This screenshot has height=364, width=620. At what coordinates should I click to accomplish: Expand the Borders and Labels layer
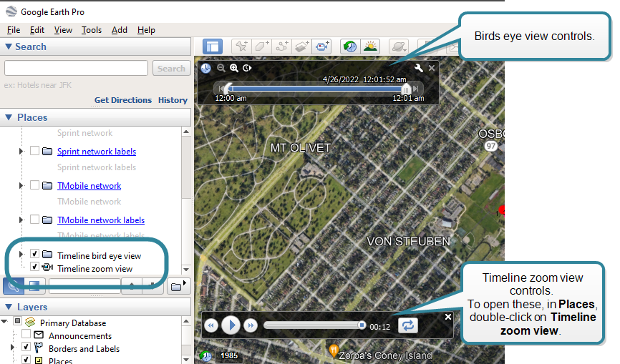(x=12, y=348)
